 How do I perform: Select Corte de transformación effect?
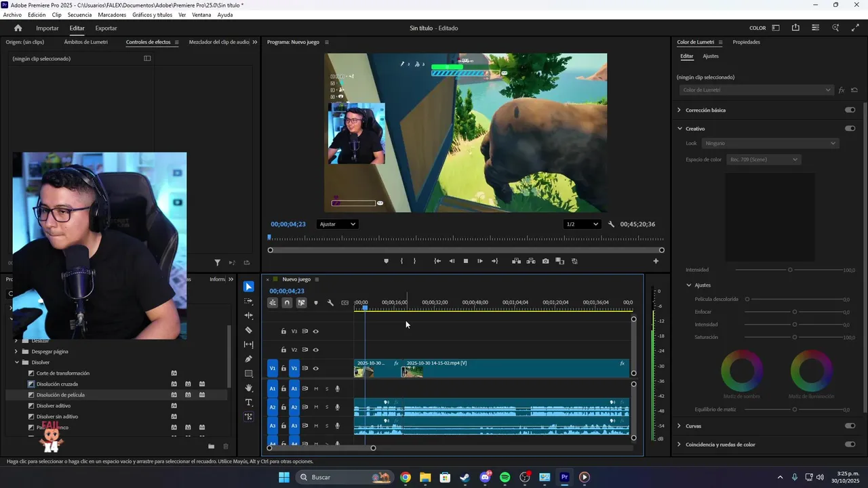(63, 373)
